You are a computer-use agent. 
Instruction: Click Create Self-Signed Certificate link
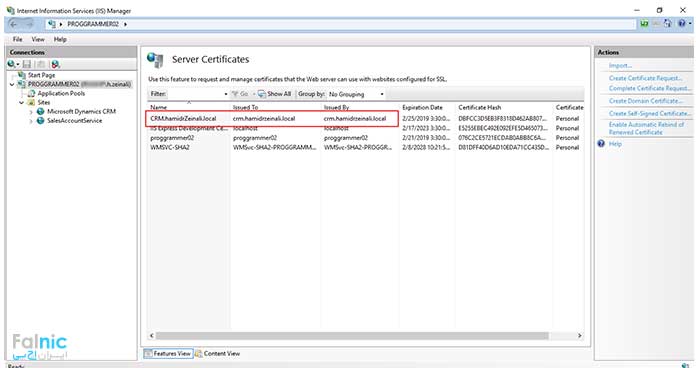coord(650,113)
